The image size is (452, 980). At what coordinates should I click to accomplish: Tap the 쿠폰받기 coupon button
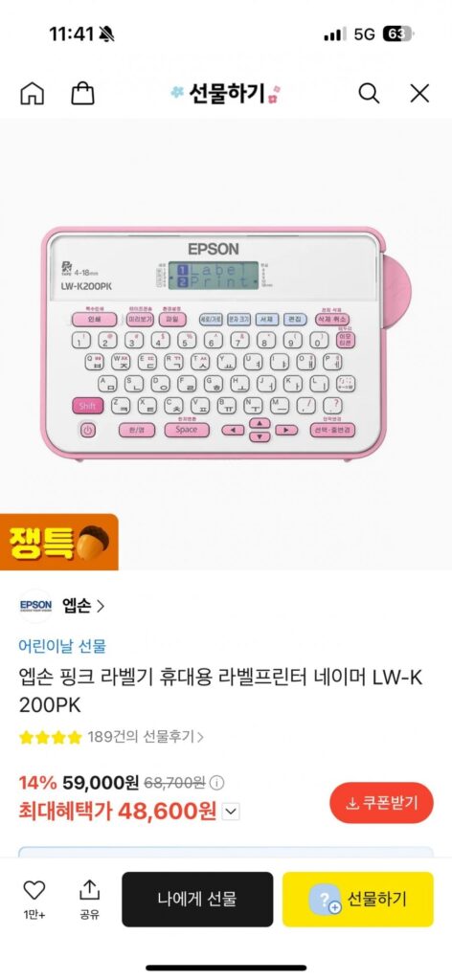pyautogui.click(x=381, y=803)
